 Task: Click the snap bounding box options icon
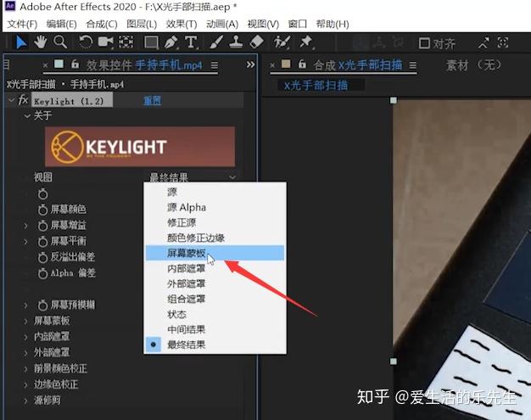503,43
